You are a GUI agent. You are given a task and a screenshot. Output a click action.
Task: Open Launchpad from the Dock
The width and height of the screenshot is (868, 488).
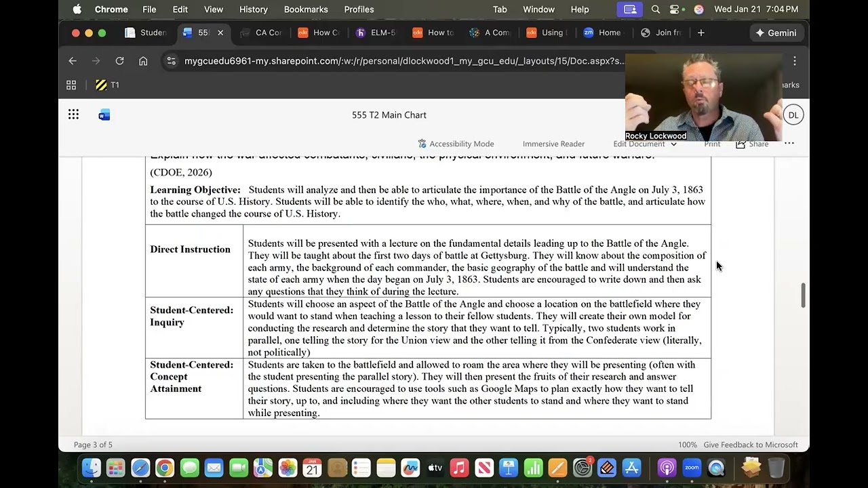pos(115,468)
